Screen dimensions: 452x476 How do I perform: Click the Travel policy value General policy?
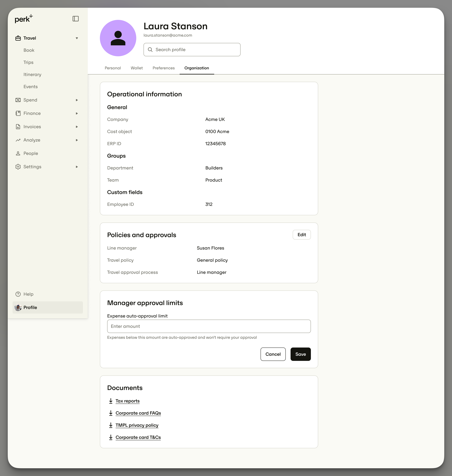pyautogui.click(x=212, y=260)
